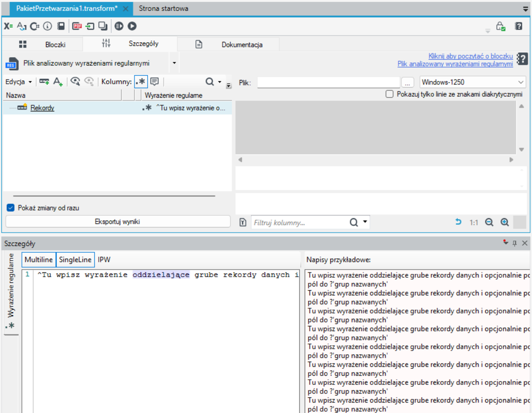The width and height of the screenshot is (532, 413).
Task: Click the help icon in the top toolbar
Action: 519,26
